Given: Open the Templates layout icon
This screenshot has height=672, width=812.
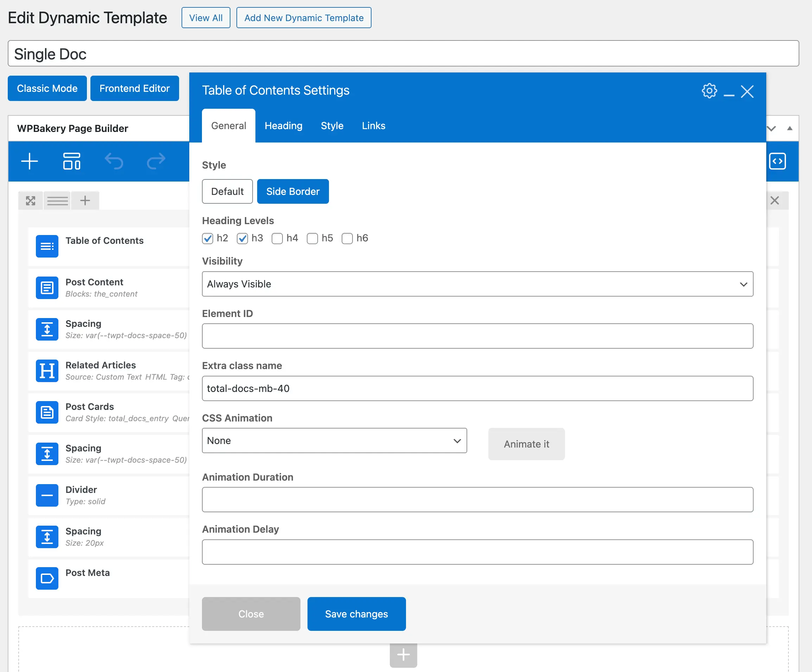Looking at the screenshot, I should pos(71,161).
